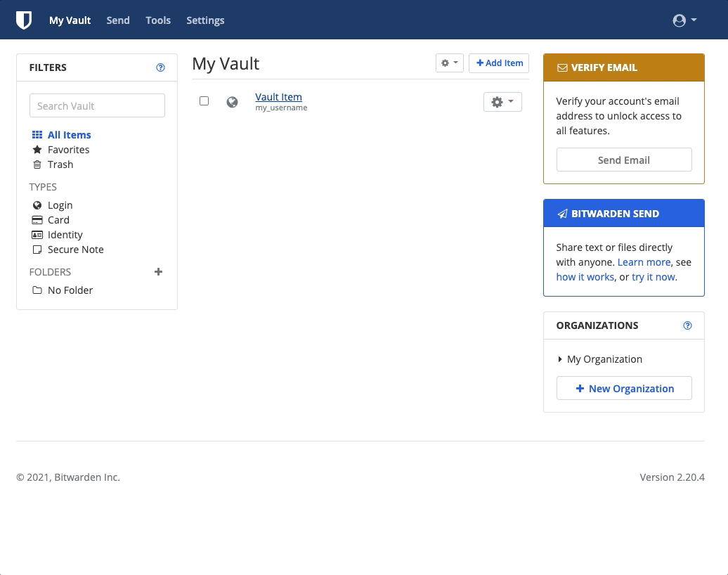Open the Filters help question icon
The width and height of the screenshot is (728, 575).
click(161, 67)
